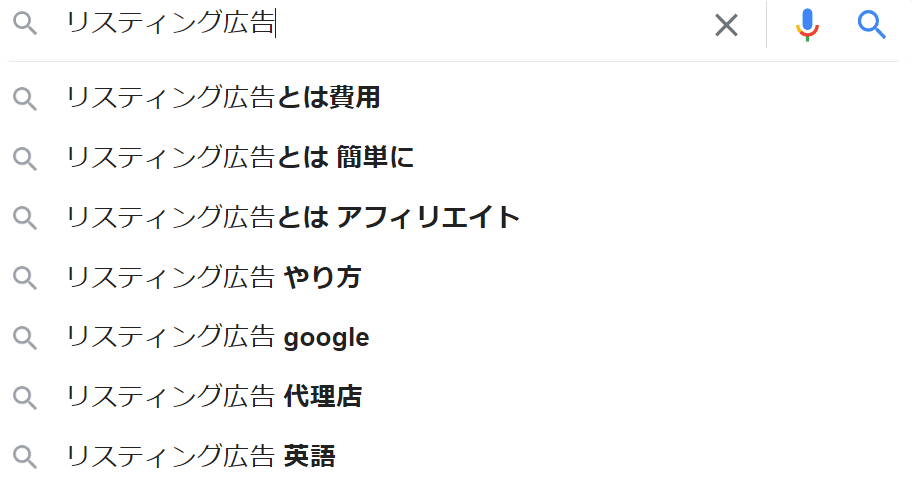Start voice search with microphone icon
The width and height of the screenshot is (912, 483).
tap(808, 25)
